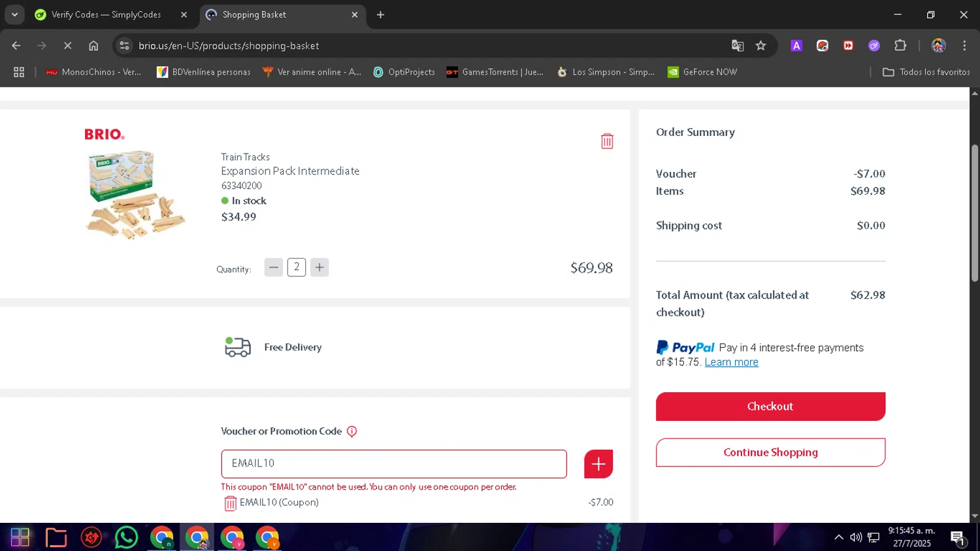Image resolution: width=980 pixels, height=551 pixels.
Task: Open the purple A extension
Action: tap(796, 46)
